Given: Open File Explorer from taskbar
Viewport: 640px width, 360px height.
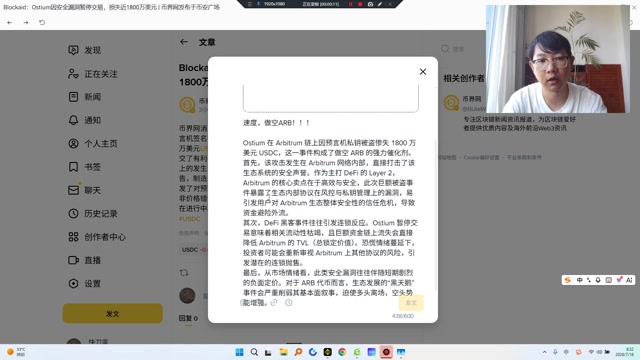Looking at the screenshot, I should click(284, 352).
